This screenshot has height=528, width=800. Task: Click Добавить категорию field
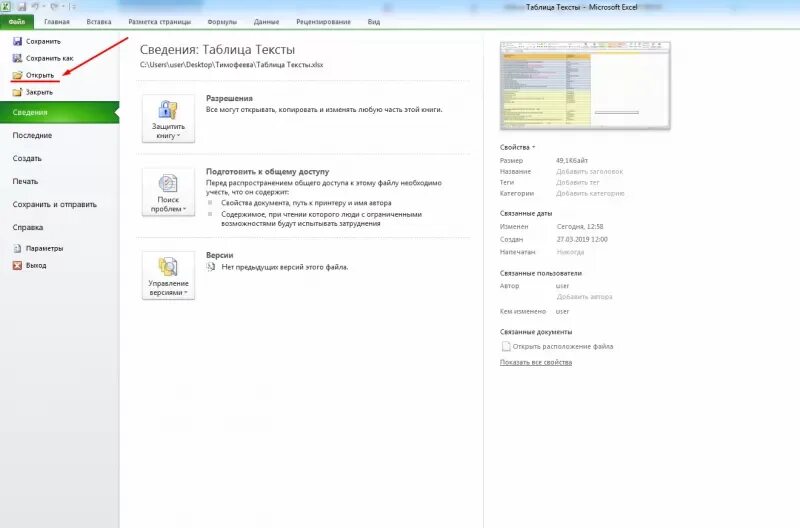(590, 193)
